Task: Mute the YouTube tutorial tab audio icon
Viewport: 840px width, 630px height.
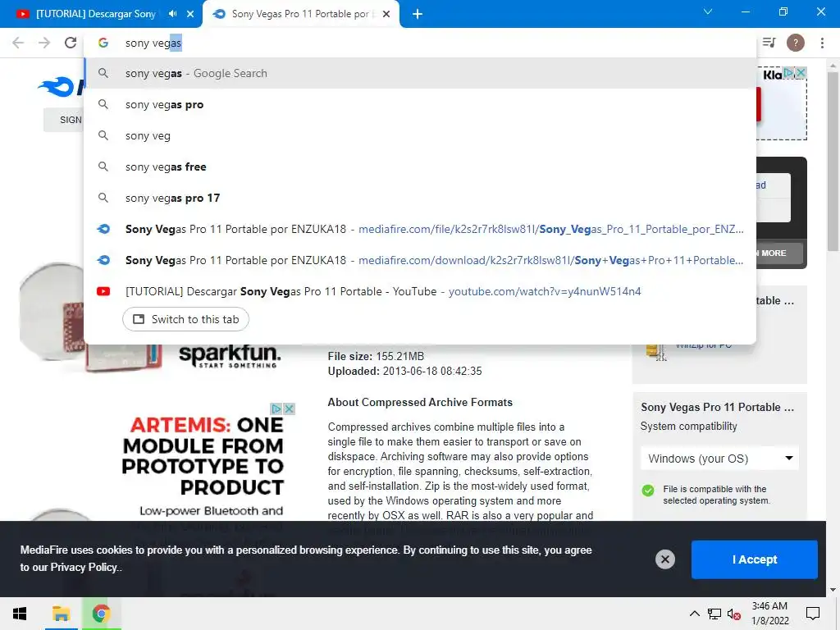Action: pyautogui.click(x=172, y=14)
